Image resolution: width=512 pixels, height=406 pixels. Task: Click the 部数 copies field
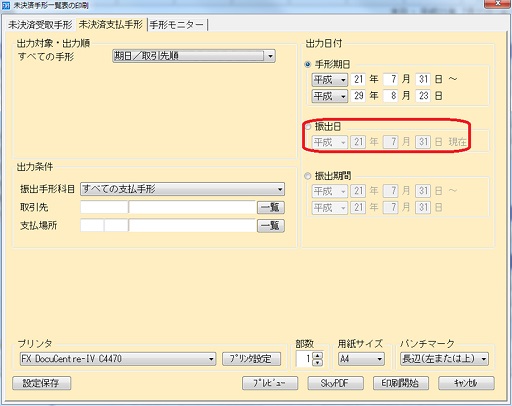(x=304, y=359)
